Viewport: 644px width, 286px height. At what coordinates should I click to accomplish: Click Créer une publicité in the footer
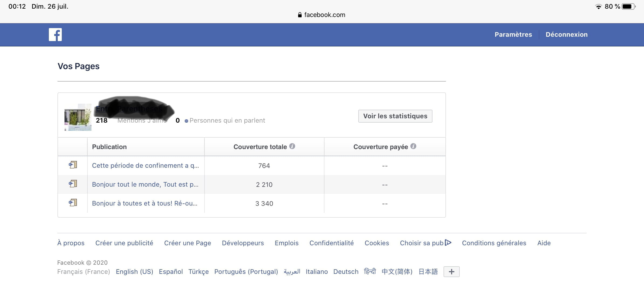(124, 243)
